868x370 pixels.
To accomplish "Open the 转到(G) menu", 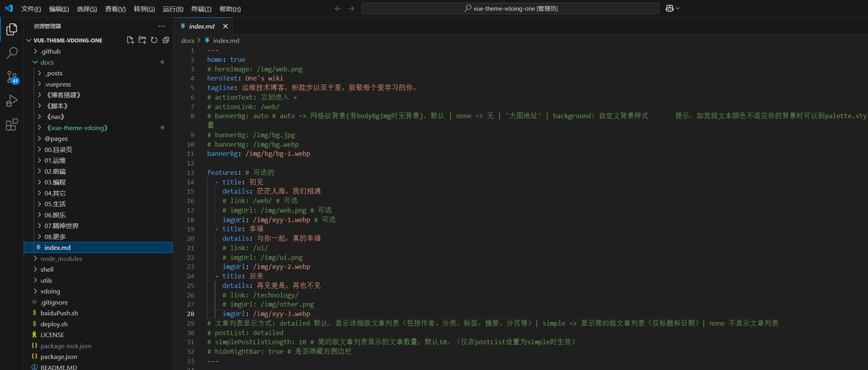I will (x=144, y=9).
